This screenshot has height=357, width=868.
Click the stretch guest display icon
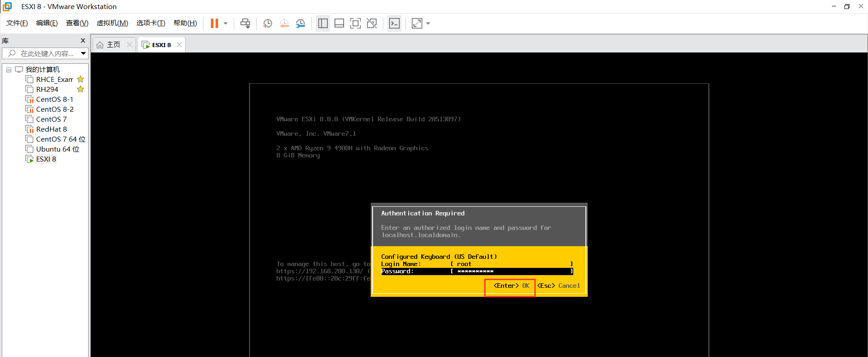(417, 24)
